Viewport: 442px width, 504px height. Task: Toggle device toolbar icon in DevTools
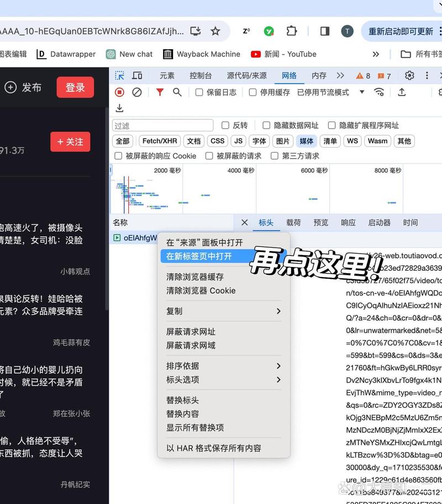137,76
